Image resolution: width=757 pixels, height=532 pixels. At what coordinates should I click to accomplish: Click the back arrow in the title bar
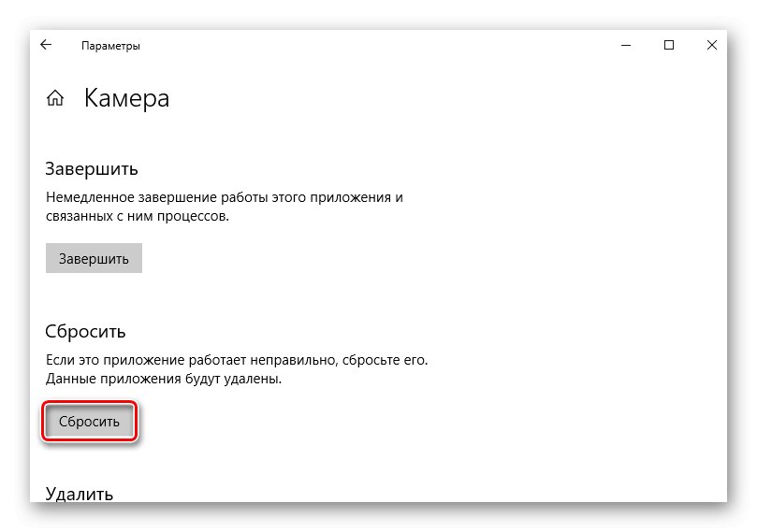[x=47, y=45]
